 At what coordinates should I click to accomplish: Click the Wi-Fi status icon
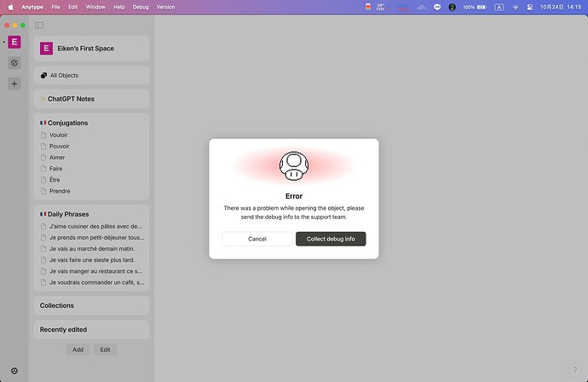(516, 7)
